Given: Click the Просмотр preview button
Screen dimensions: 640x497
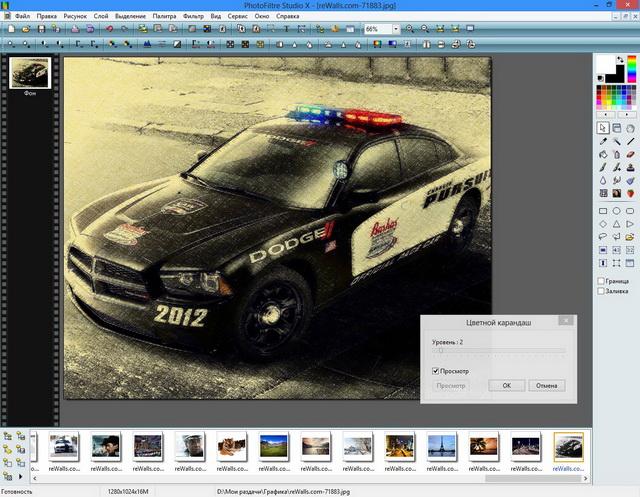Looking at the screenshot, I should pos(451,386).
